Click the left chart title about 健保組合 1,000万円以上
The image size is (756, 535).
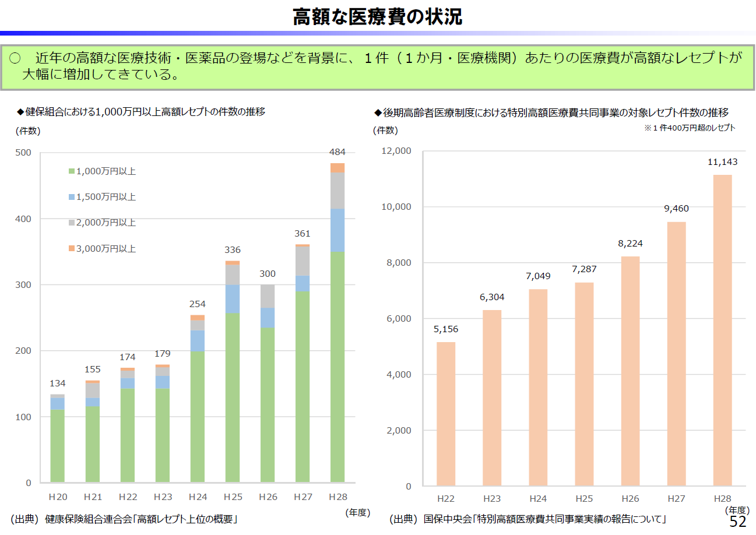pyautogui.click(x=140, y=112)
